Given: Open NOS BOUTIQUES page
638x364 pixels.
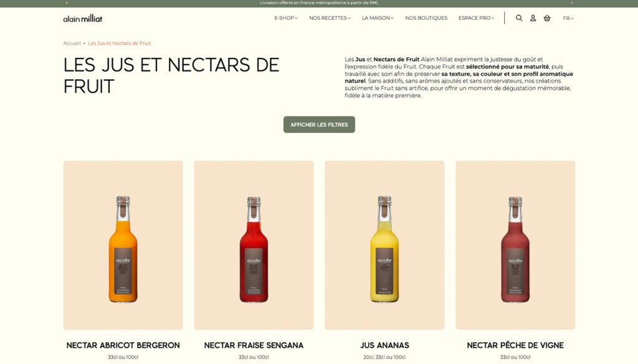Looking at the screenshot, I should [x=426, y=18].
